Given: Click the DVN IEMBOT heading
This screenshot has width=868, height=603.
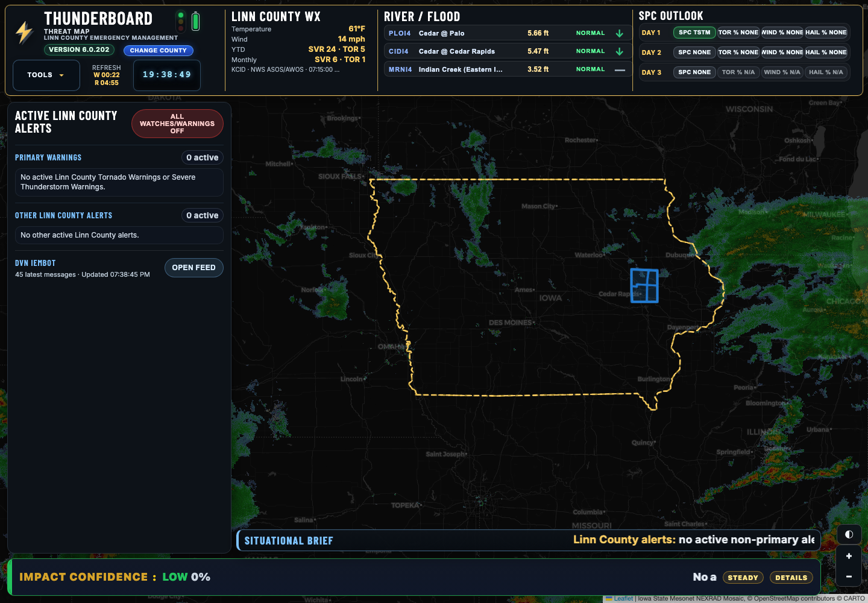Looking at the screenshot, I should (x=35, y=263).
